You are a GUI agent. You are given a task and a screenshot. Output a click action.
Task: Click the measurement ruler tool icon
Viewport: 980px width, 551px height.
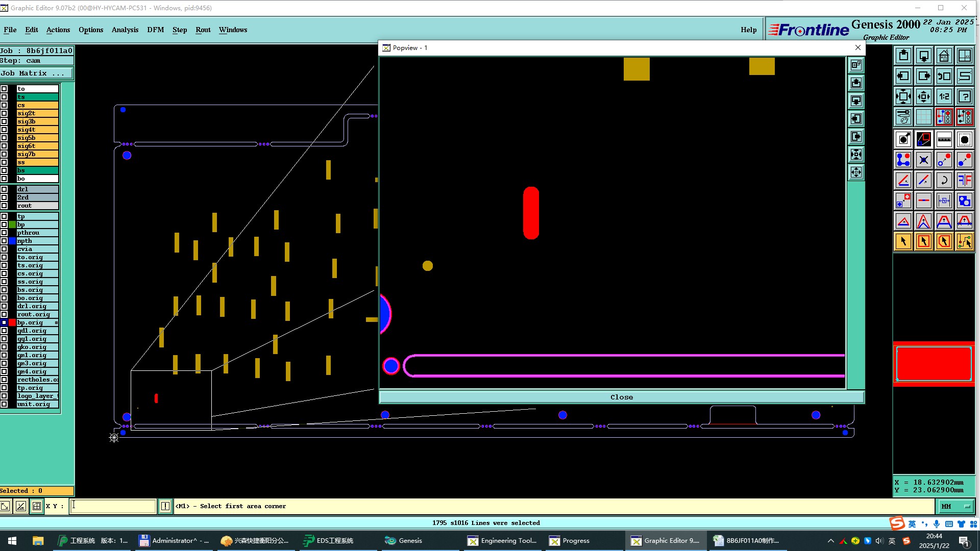point(944,139)
